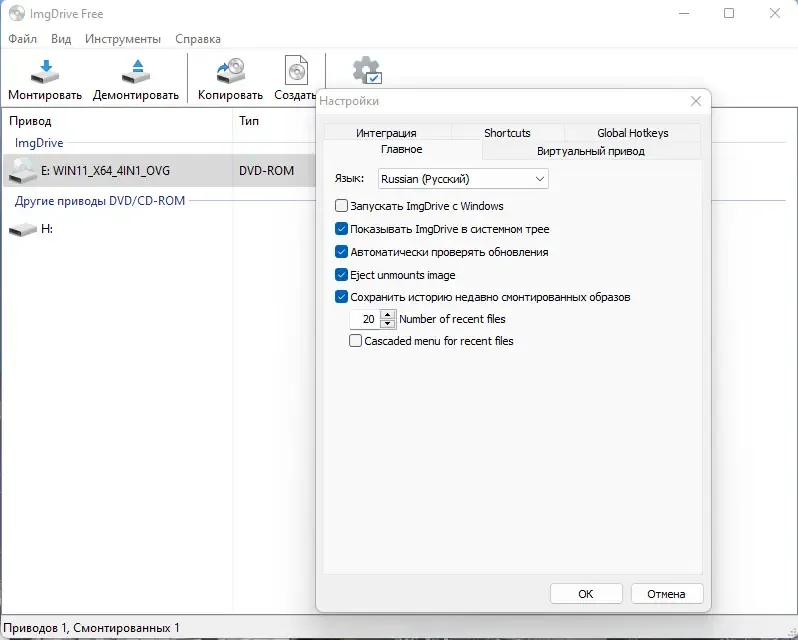Open the Справка menu
This screenshot has height=640, width=798.
198,39
